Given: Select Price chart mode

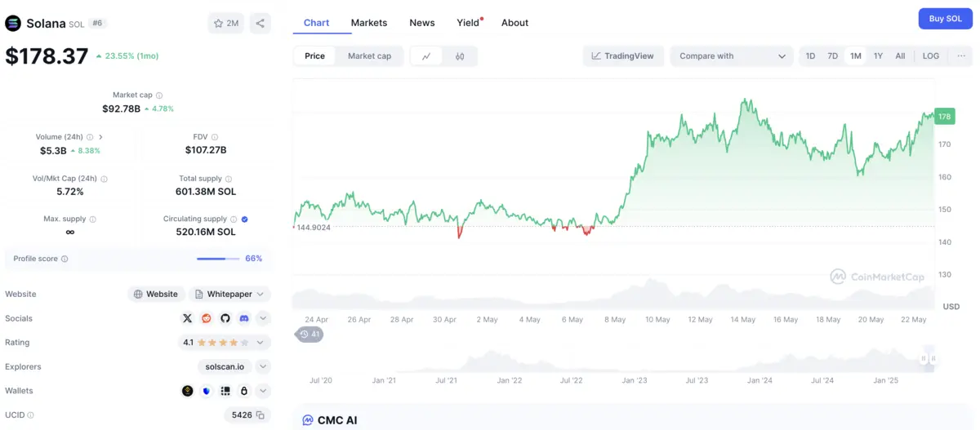Looking at the screenshot, I should pos(314,56).
